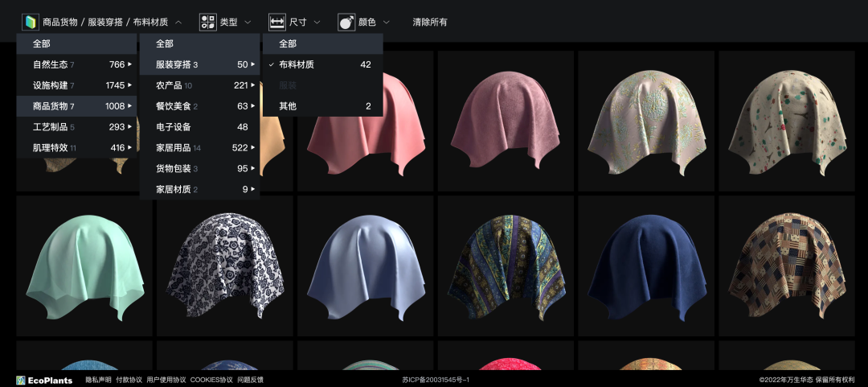Expand the arrow beside 设施构建 1745

click(x=129, y=85)
